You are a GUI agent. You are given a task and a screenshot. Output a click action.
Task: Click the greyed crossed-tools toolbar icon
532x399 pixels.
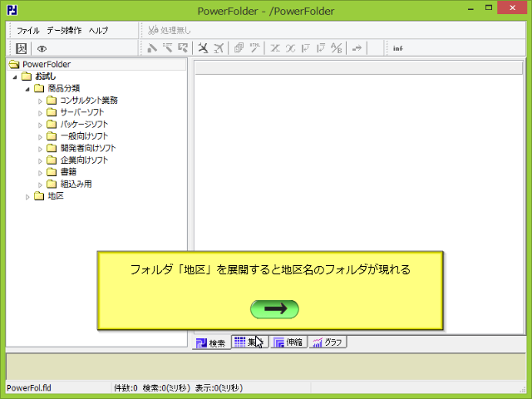(219, 48)
